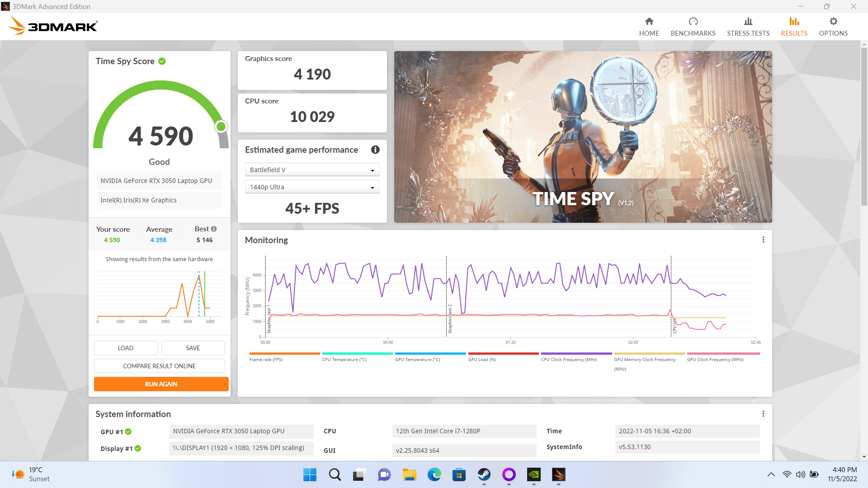Click the Time Spy Score validation checkmark
This screenshot has width=868, height=488.
tap(162, 61)
